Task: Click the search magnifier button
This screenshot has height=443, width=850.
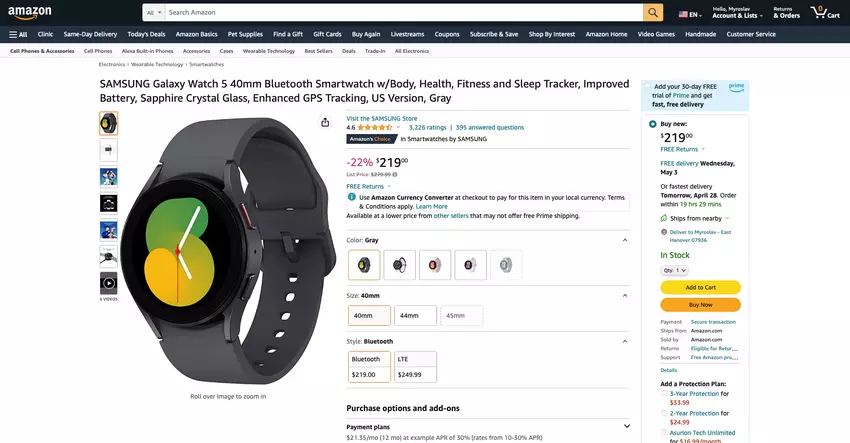Action: pos(653,13)
